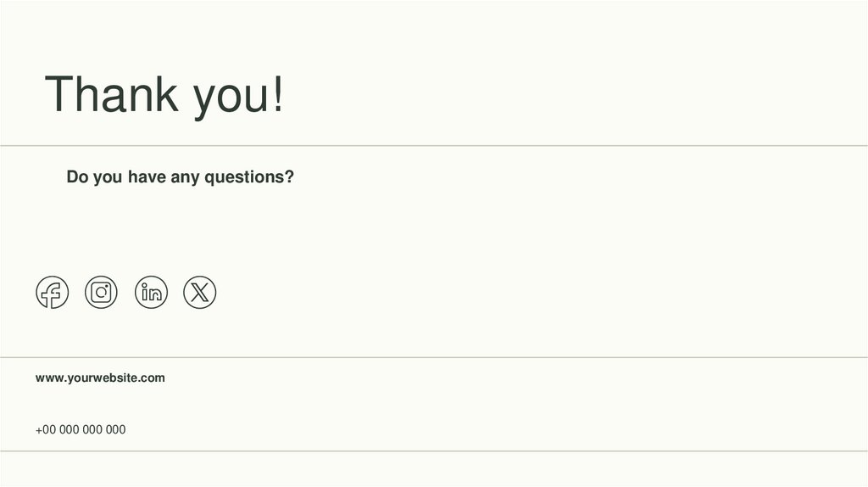This screenshot has width=868, height=487.
Task: Click the phone number +00 000 000 000
Action: pos(81,429)
